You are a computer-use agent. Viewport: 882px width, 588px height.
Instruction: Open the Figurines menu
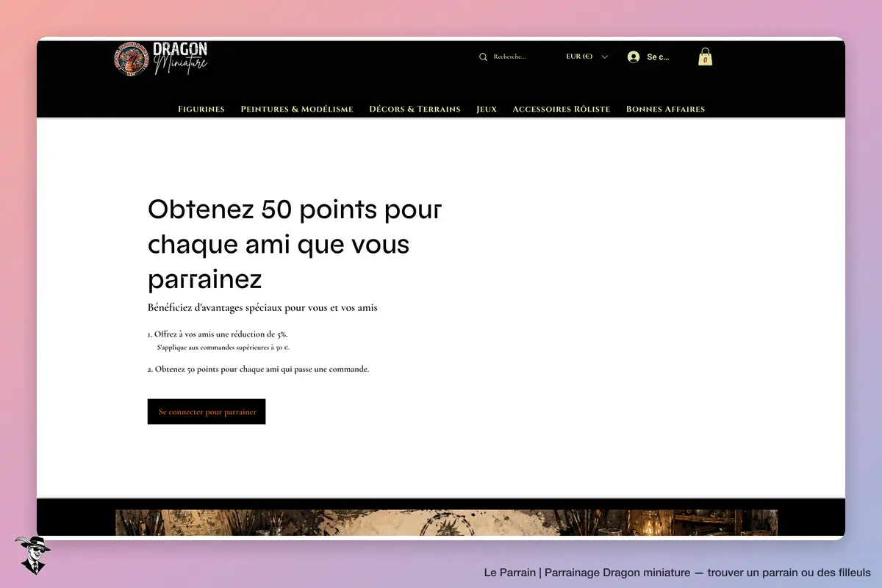coord(201,109)
